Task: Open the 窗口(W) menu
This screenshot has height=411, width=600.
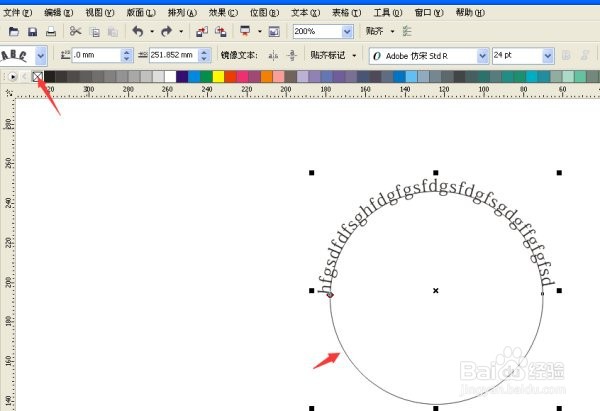Action: tap(429, 13)
